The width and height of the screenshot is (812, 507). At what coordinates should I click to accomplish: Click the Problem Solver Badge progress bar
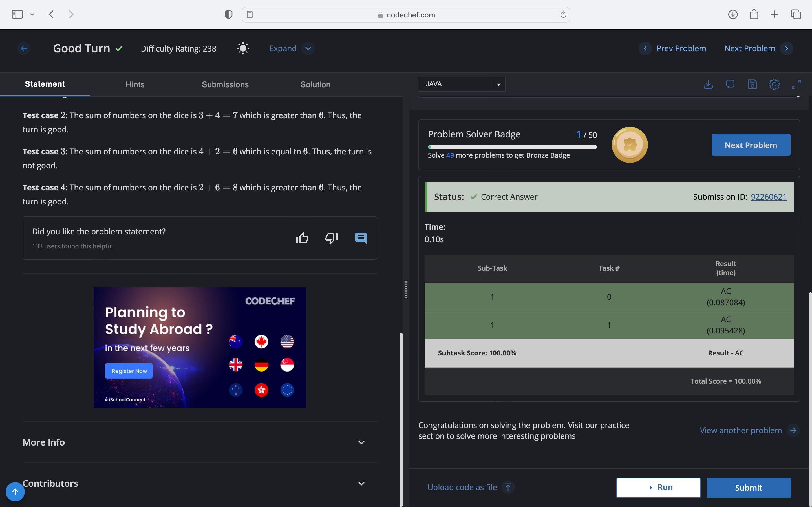pyautogui.click(x=512, y=147)
